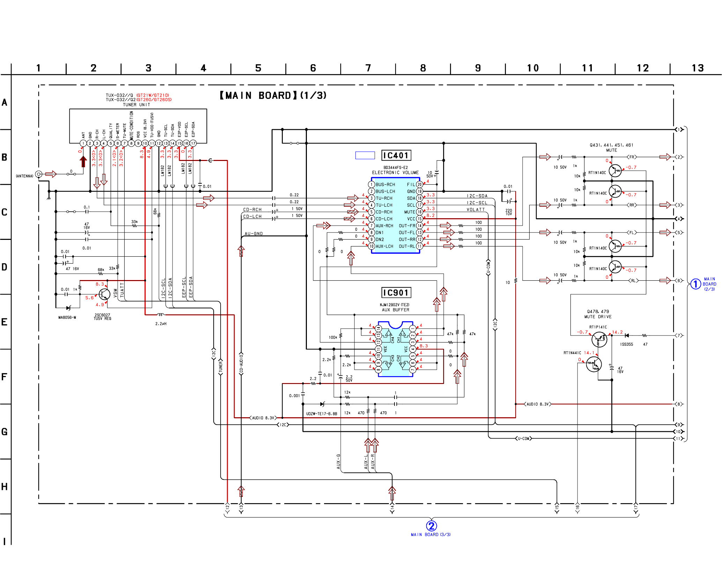Click the IC901 reference designator box
Screen dimensions: 722x588
point(396,293)
